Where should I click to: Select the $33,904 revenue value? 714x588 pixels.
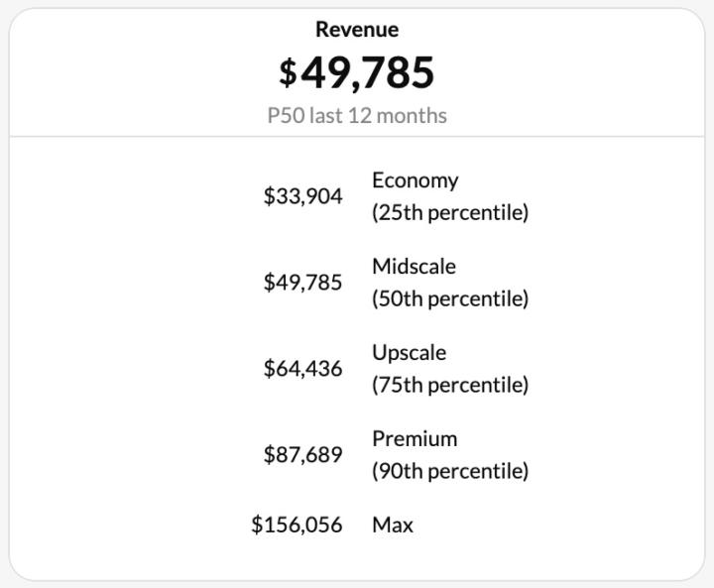[x=302, y=196]
